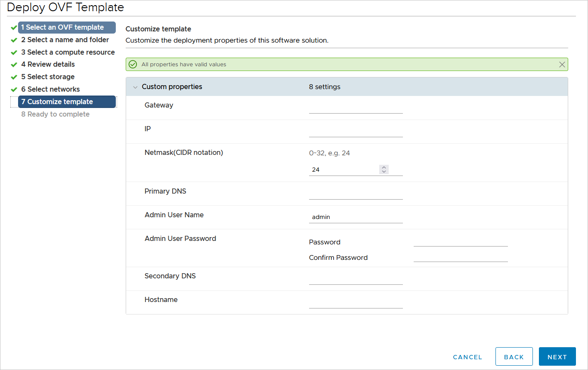Jump to step 5 Select storage
Screen dimensions: 588x370
coord(48,77)
